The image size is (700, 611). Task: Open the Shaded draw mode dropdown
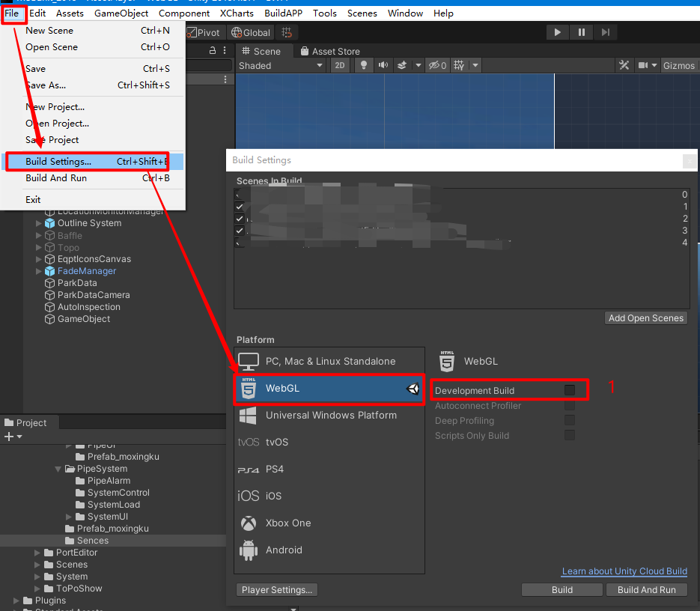tap(280, 66)
